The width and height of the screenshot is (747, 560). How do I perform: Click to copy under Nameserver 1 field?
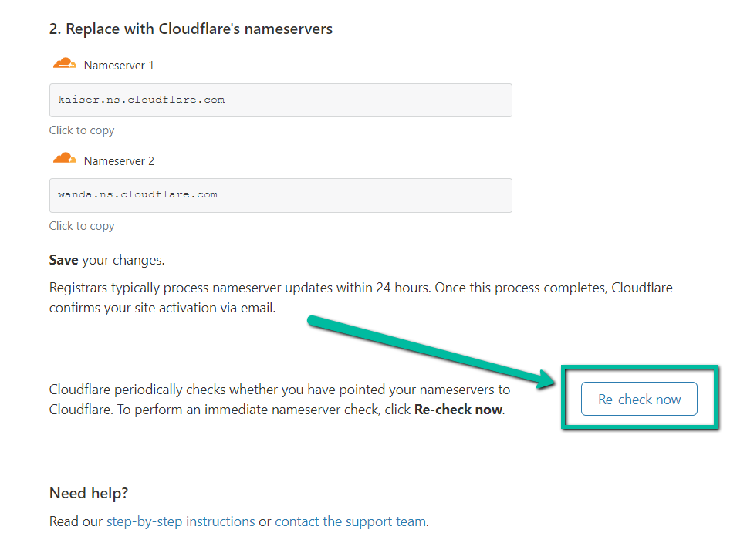[x=82, y=130]
